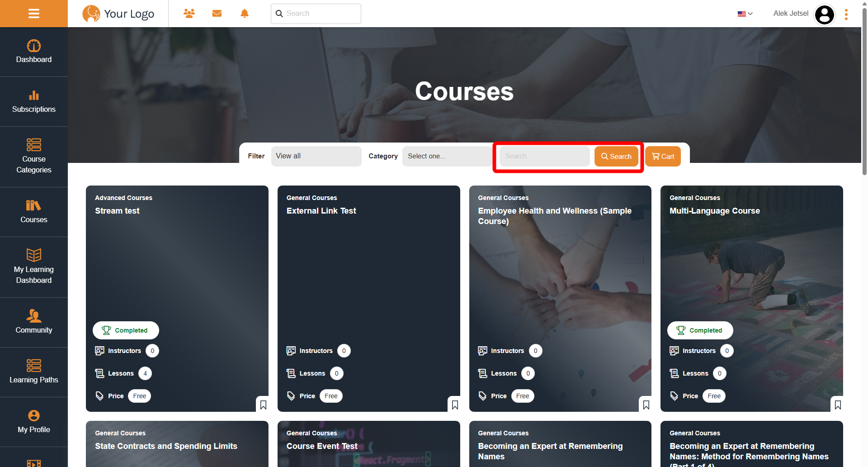Open Community section in sidebar
The image size is (868, 467).
pos(34,322)
